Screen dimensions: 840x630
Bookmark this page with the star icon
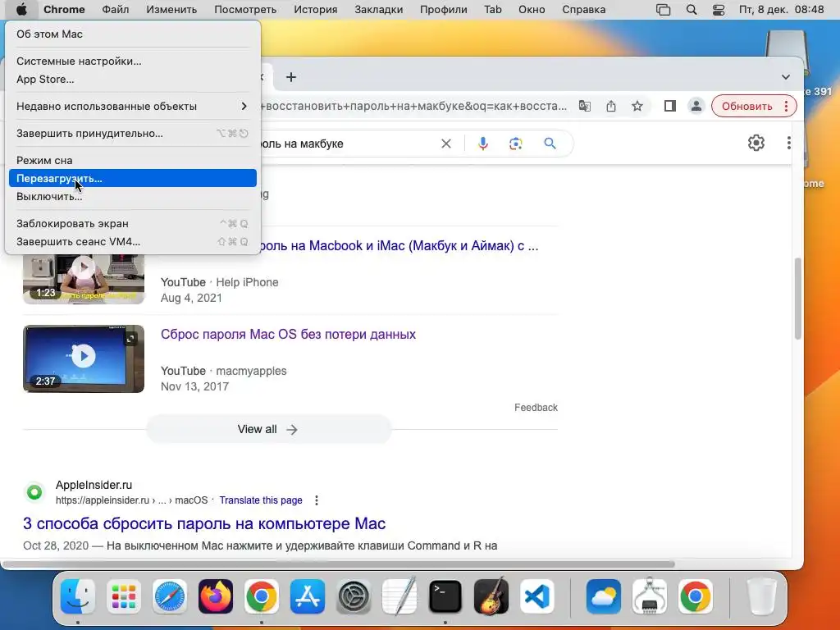(x=637, y=106)
